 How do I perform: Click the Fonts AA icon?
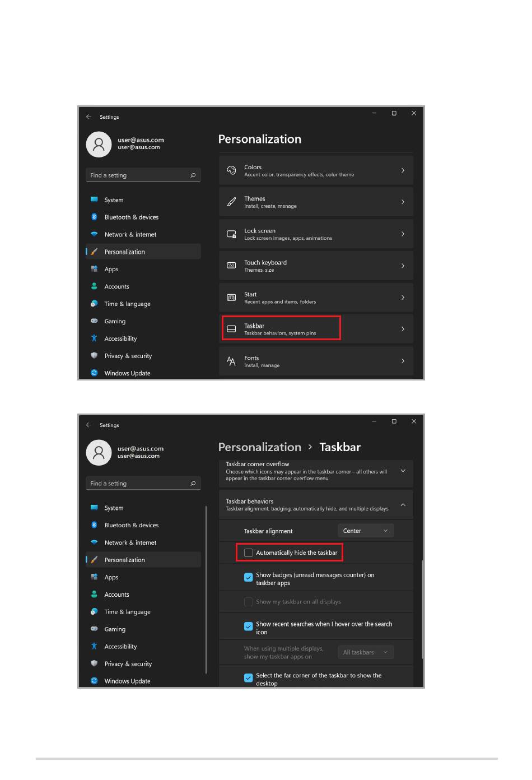(x=231, y=361)
